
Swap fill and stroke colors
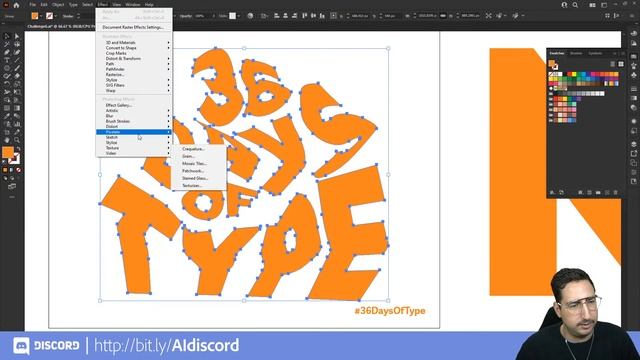pyautogui.click(x=18, y=149)
